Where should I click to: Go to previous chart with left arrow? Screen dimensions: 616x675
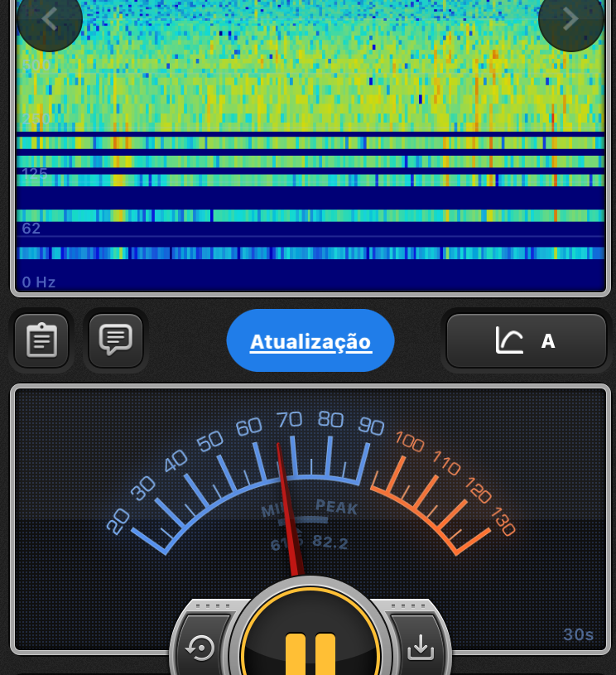click(49, 20)
